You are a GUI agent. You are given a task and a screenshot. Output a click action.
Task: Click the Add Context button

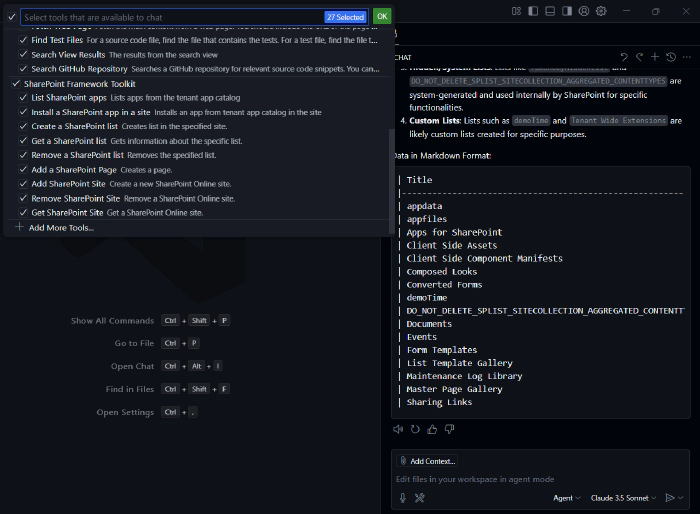click(427, 461)
